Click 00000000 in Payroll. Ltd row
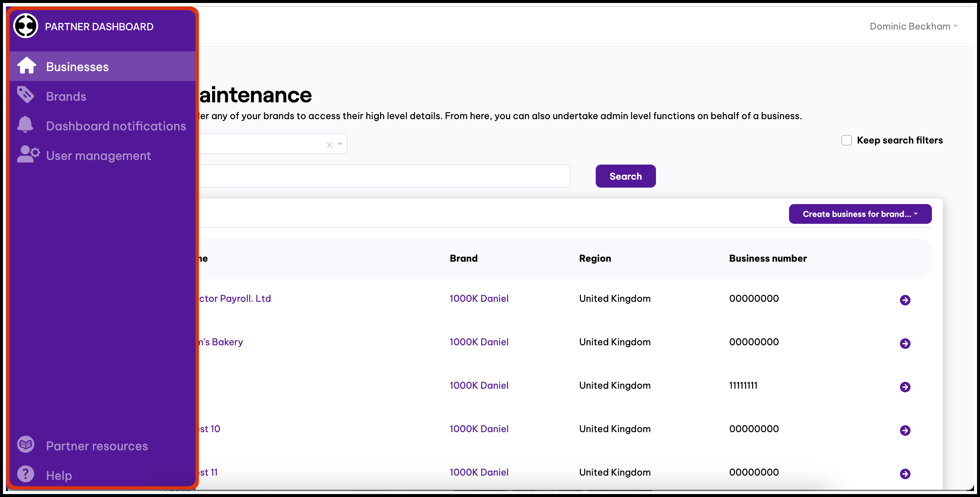This screenshot has height=497, width=980. (754, 299)
